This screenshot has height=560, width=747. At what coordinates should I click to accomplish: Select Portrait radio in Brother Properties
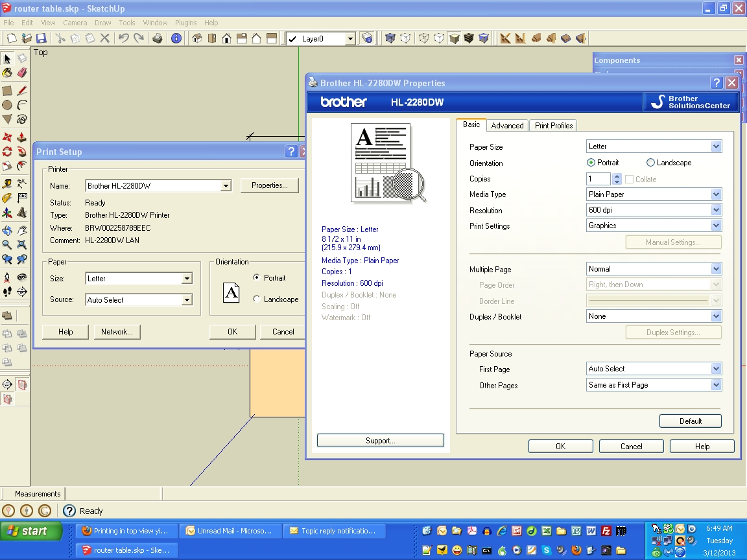[x=591, y=163]
